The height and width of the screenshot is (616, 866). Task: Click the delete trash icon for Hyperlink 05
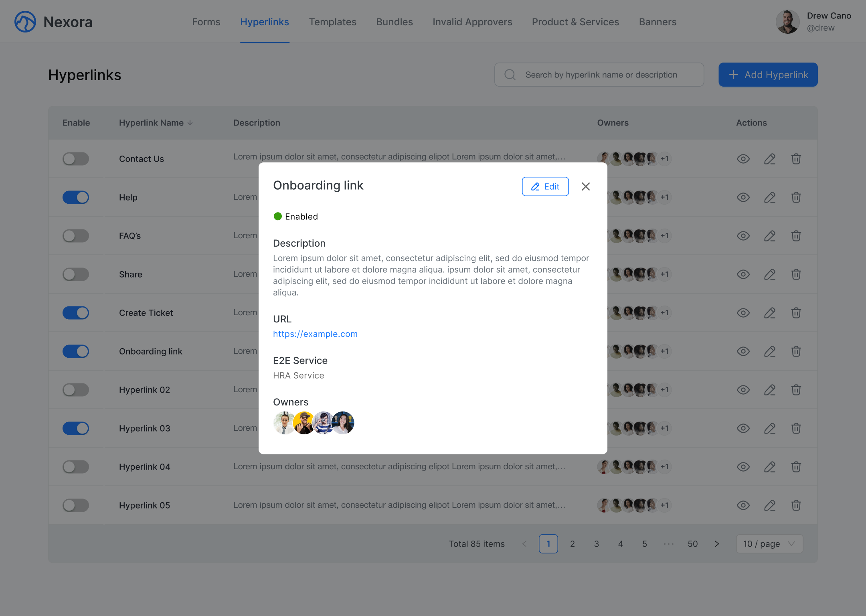(796, 505)
